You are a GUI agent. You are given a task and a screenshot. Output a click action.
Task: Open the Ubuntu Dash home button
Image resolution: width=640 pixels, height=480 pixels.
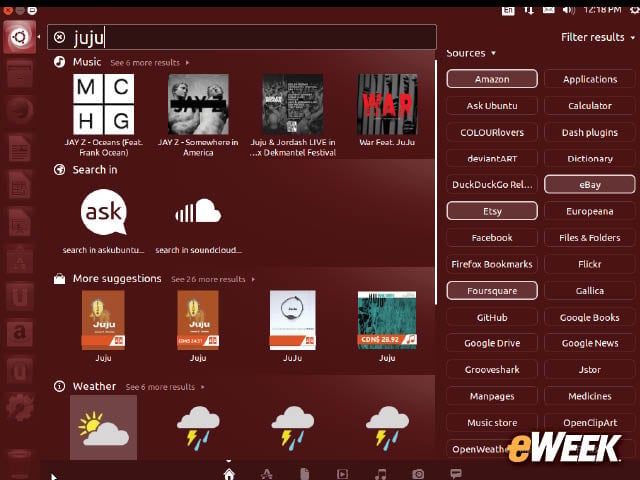[x=19, y=37]
